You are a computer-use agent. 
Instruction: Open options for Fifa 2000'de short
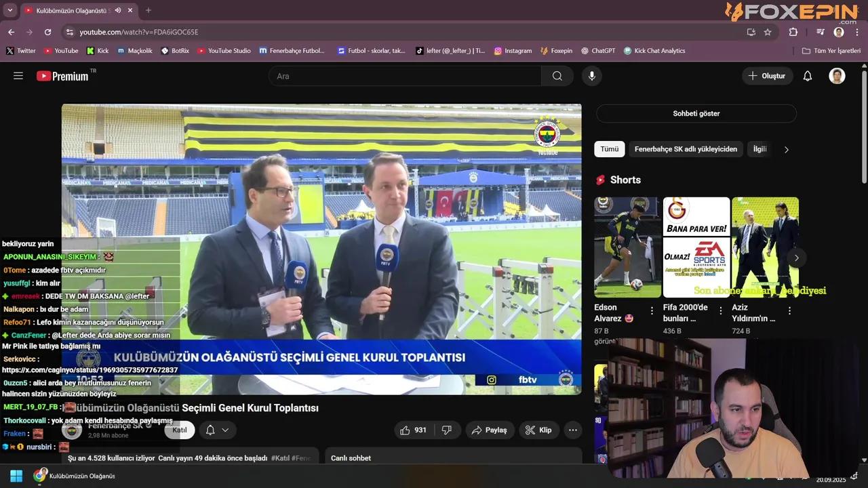click(x=721, y=310)
